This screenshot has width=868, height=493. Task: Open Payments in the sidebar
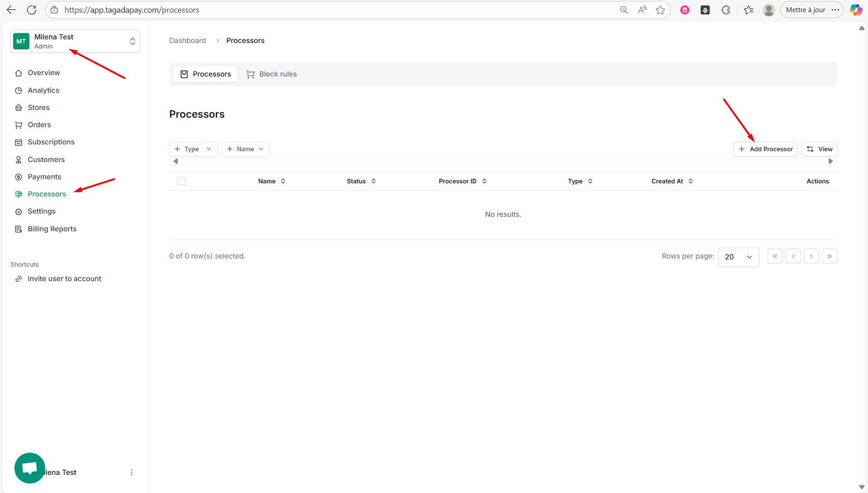44,177
